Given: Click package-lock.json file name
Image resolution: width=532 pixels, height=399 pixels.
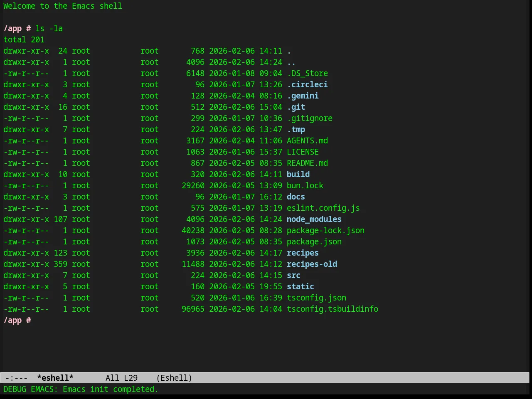Looking at the screenshot, I should [325, 231].
